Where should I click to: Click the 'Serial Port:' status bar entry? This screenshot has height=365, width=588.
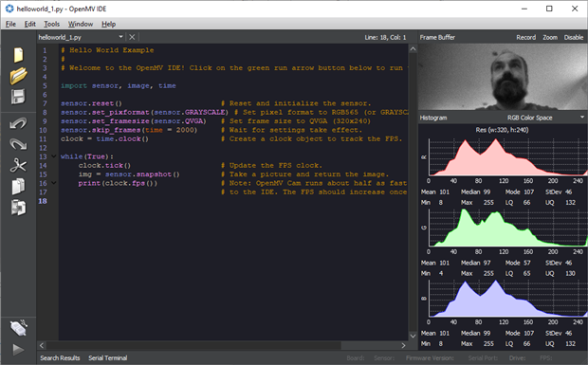tap(483, 358)
